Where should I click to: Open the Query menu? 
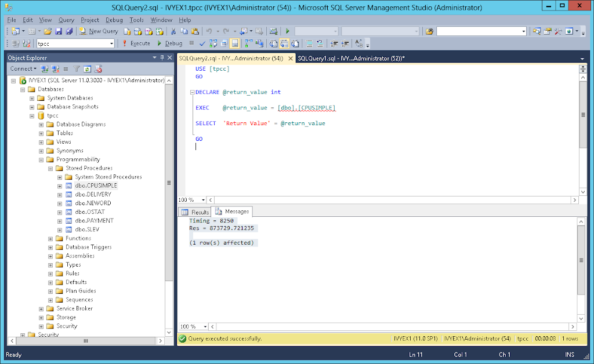point(66,20)
